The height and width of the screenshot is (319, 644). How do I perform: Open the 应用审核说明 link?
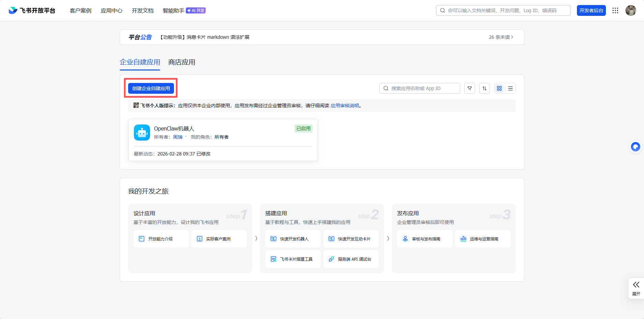click(x=345, y=106)
